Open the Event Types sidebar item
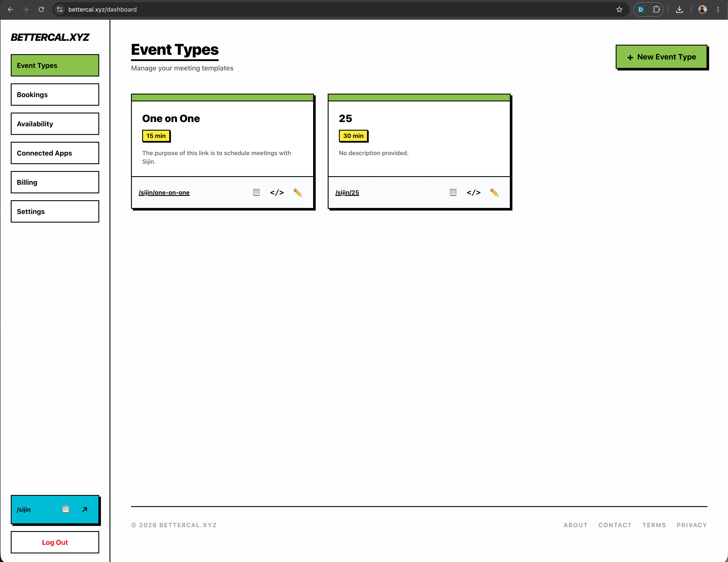 coord(55,65)
